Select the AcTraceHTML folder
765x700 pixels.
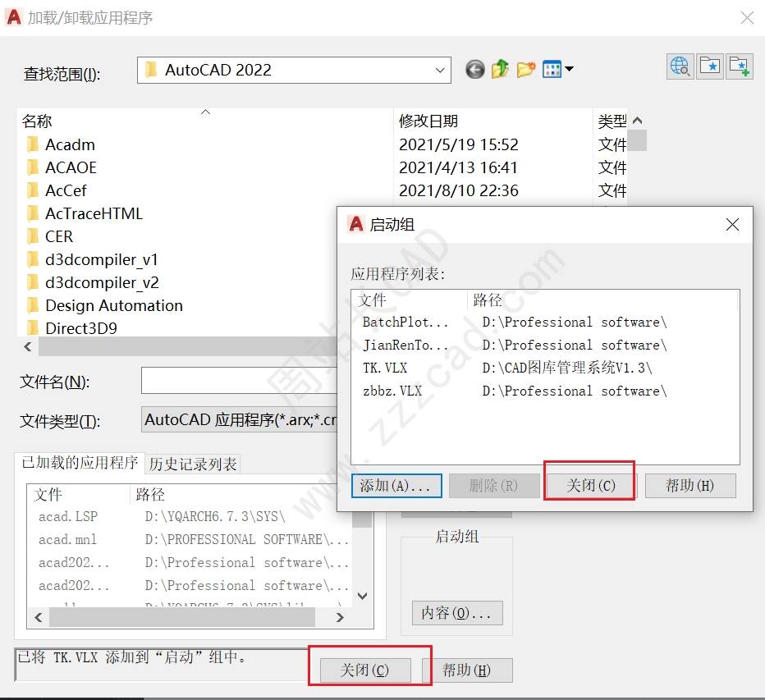tap(94, 213)
